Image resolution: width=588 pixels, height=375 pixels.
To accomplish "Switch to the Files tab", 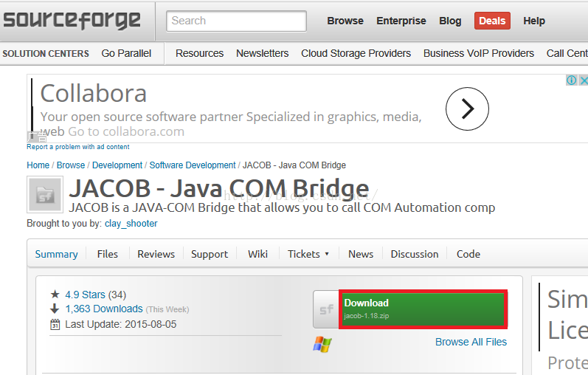I will coord(107,254).
